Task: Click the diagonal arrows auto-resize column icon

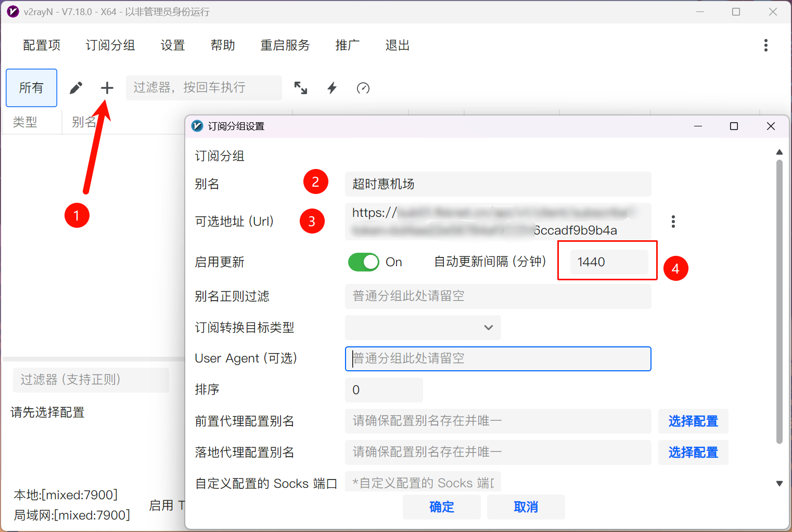Action: pos(301,88)
